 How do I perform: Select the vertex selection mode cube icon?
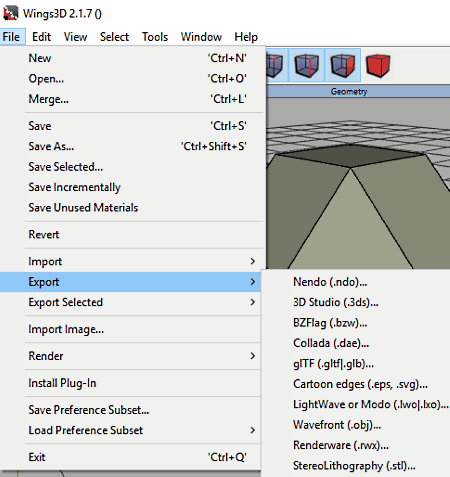(275, 65)
